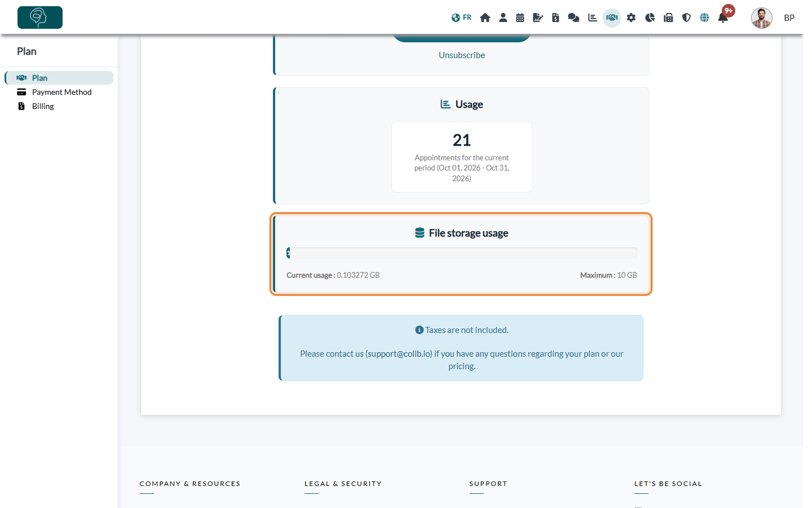Open the chat messages icon
The height and width of the screenshot is (508, 812).
pyautogui.click(x=573, y=17)
